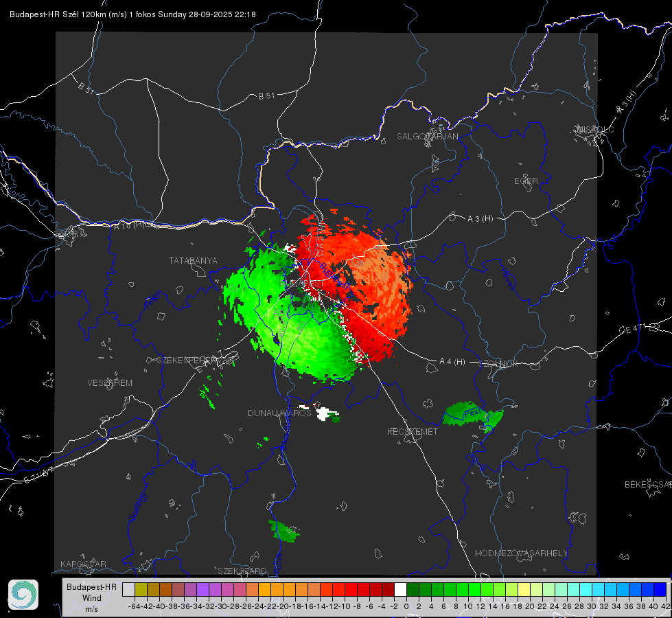Select the KAPOSVÁR city label
Viewport: 672px width, 618px height.
click(x=83, y=564)
